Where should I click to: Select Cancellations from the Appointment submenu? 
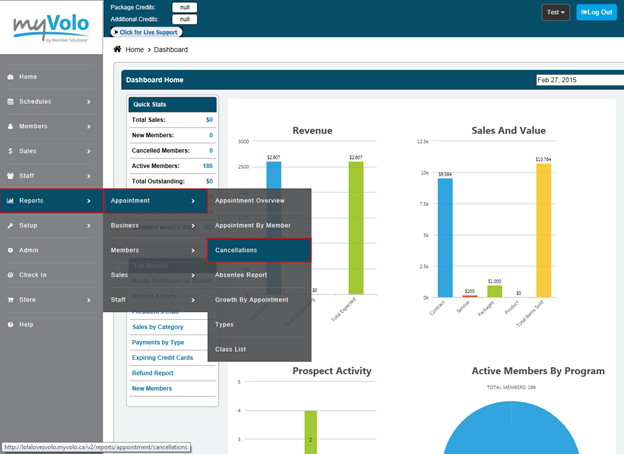[x=258, y=250]
